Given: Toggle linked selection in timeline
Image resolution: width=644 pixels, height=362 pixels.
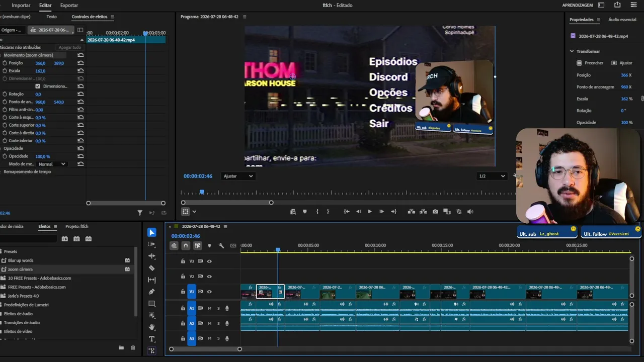Looking at the screenshot, I should 198,246.
